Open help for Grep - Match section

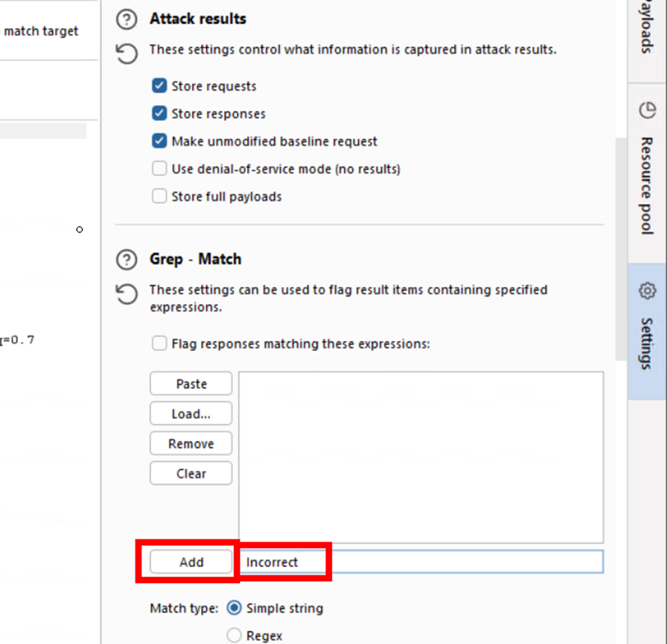126,260
